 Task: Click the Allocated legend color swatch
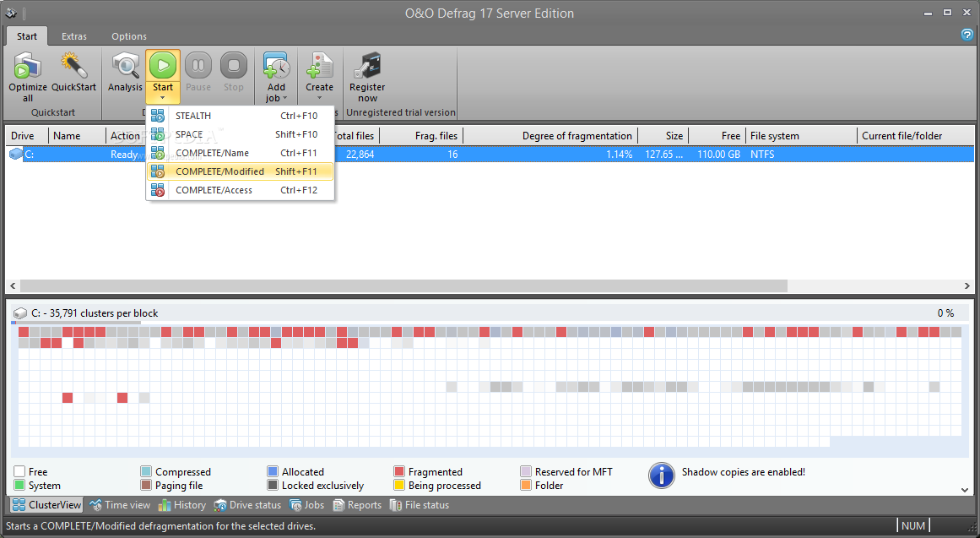(273, 471)
